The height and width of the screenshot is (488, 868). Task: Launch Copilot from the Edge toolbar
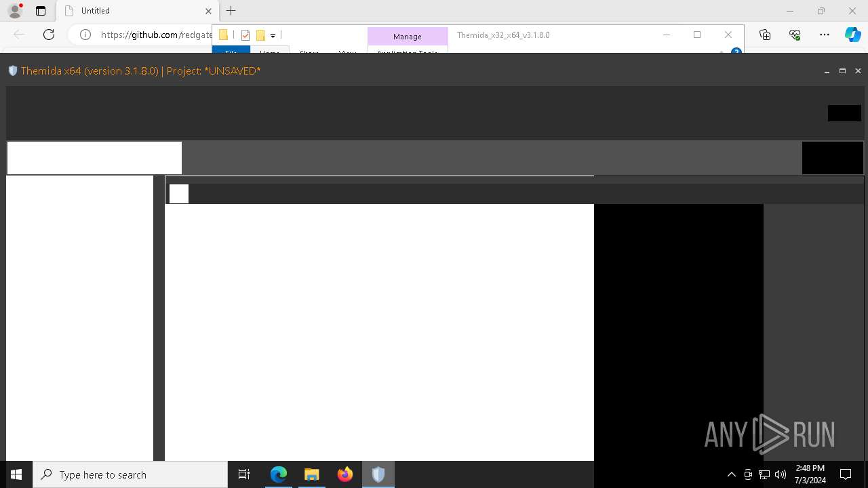852,35
